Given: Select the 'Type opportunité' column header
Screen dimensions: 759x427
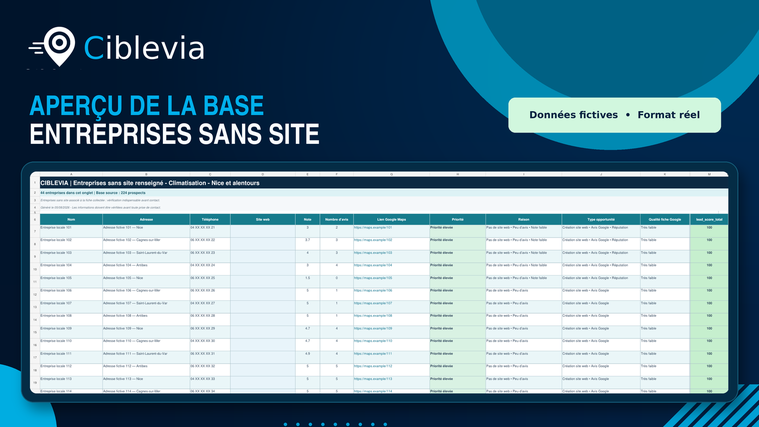Looking at the screenshot, I should [601, 220].
